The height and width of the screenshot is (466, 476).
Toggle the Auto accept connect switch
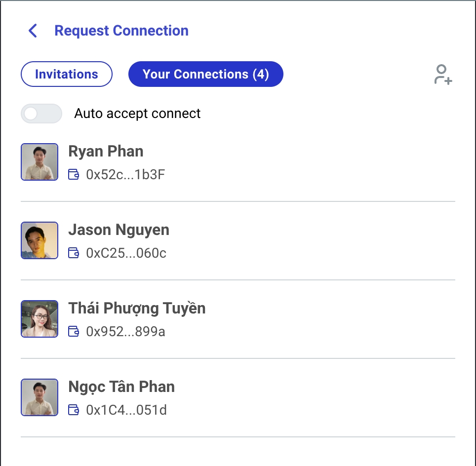point(41,114)
